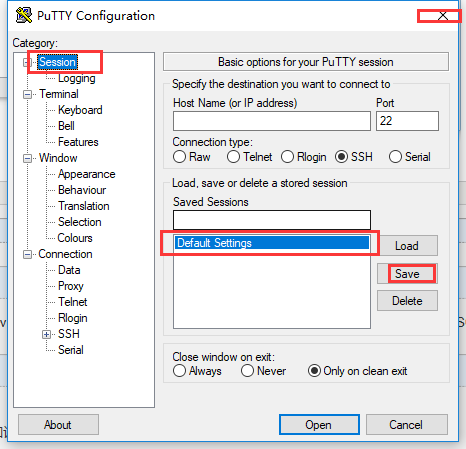This screenshot has height=449, width=466.
Task: Load the selected saved session
Action: click(x=407, y=246)
